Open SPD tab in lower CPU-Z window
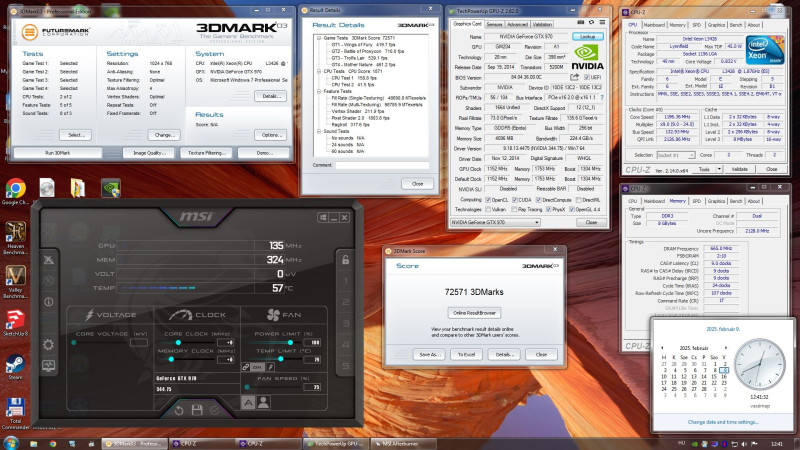 tap(696, 201)
